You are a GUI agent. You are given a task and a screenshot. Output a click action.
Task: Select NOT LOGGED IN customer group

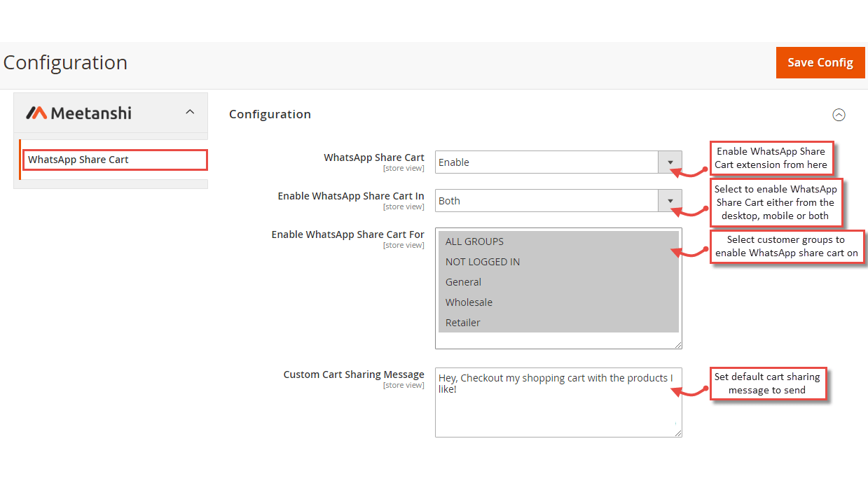[558, 262]
